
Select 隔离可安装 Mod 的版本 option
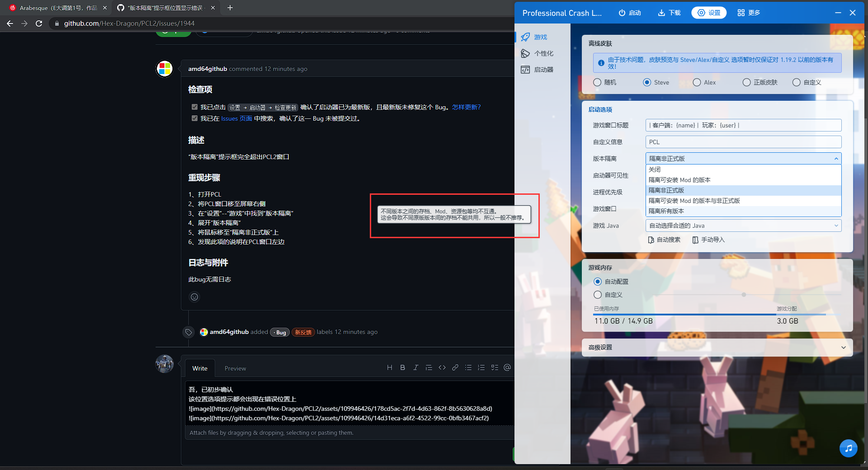tap(743, 180)
